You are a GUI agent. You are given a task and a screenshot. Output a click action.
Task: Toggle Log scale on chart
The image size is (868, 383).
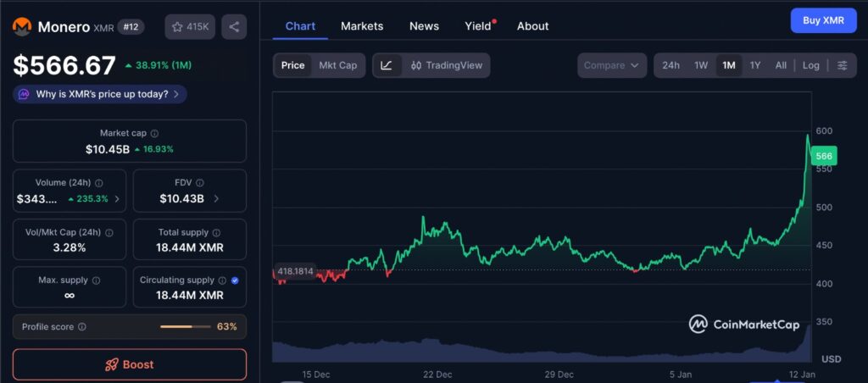click(811, 65)
